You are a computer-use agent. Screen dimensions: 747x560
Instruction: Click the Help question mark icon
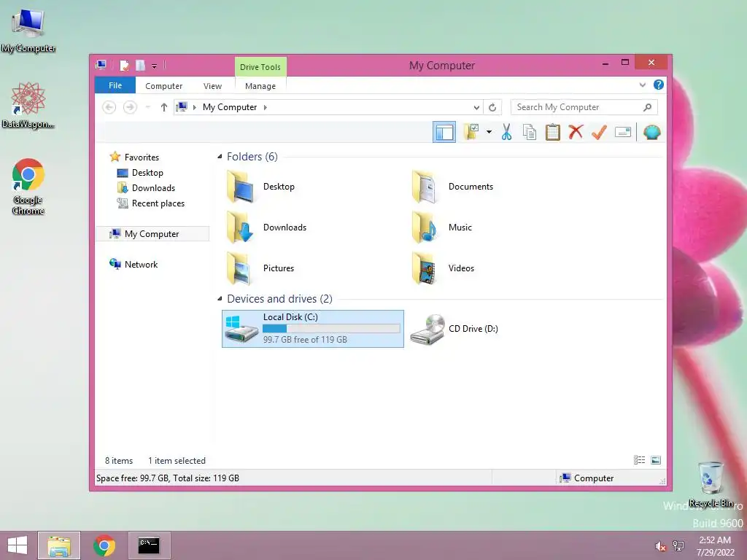(659, 85)
